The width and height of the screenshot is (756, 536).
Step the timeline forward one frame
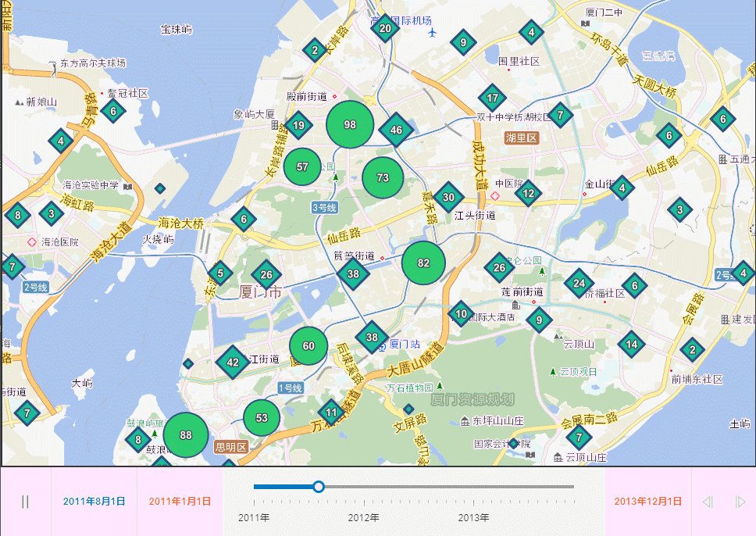click(740, 502)
